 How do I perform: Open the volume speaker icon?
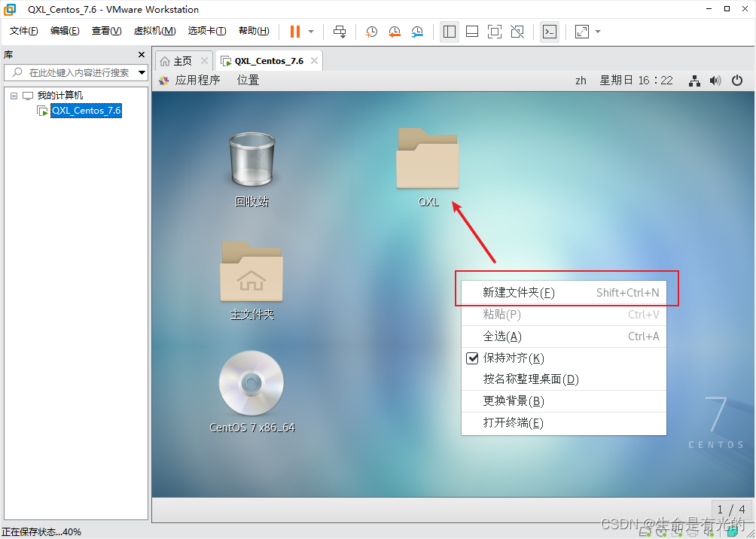(715, 81)
